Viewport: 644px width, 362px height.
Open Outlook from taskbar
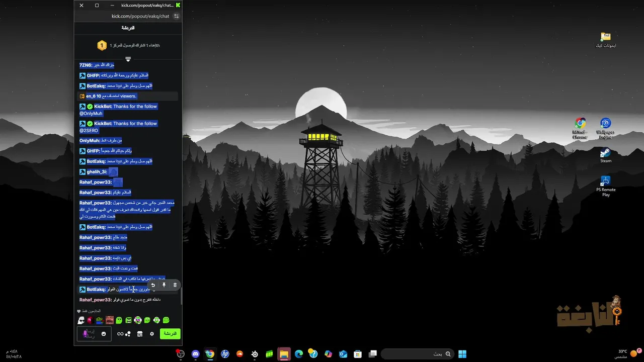[343, 354]
